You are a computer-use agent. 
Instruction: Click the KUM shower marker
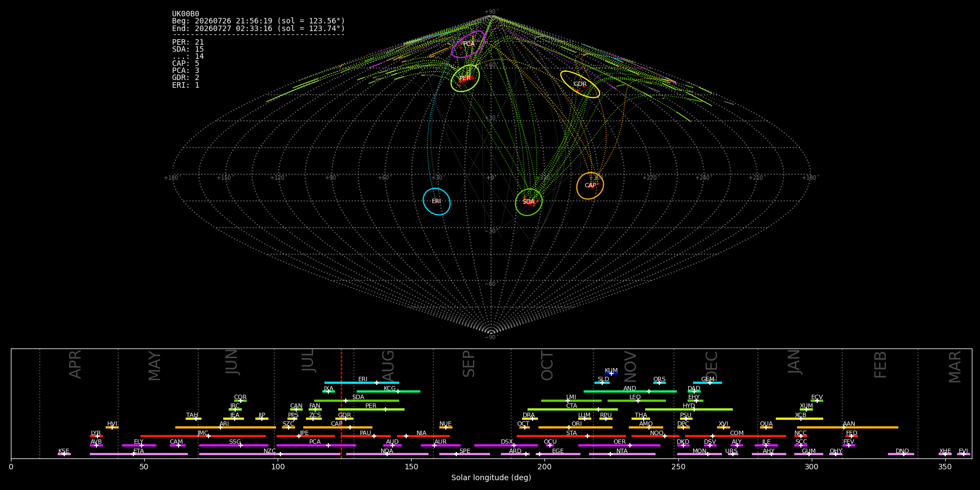tap(611, 373)
